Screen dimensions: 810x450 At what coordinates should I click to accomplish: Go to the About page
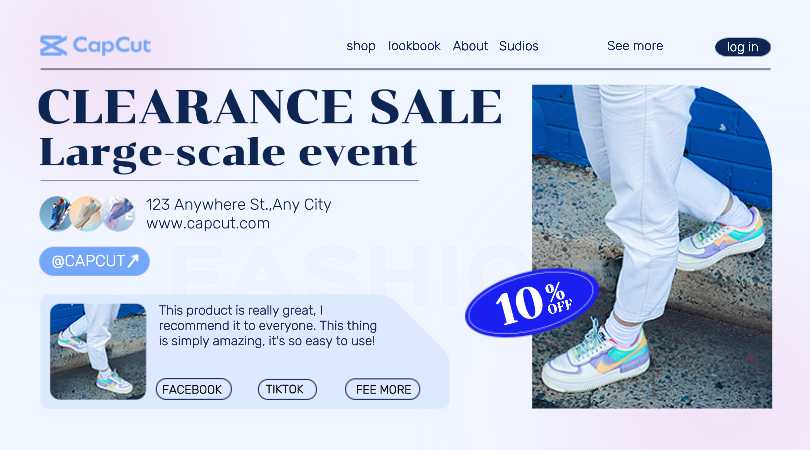click(470, 46)
